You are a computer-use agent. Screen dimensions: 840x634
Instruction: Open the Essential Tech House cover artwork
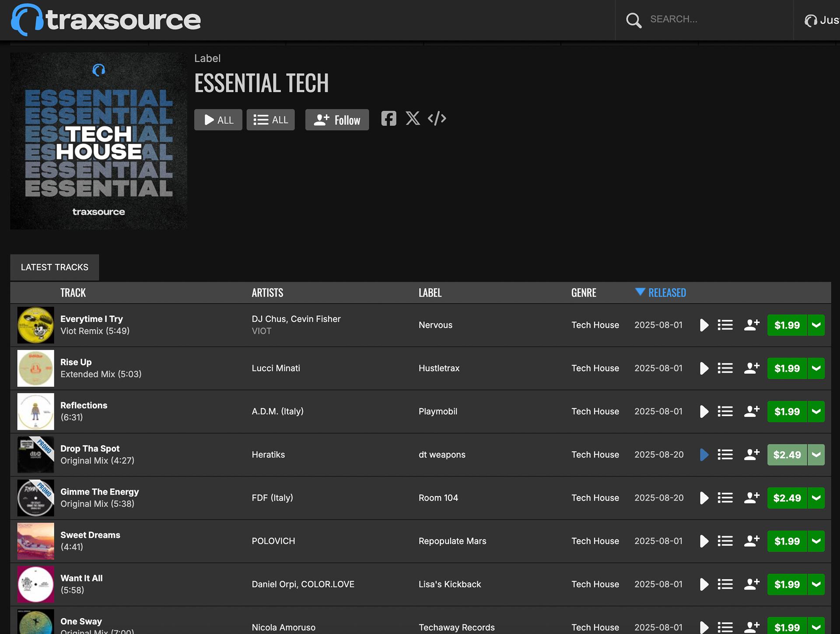point(99,141)
